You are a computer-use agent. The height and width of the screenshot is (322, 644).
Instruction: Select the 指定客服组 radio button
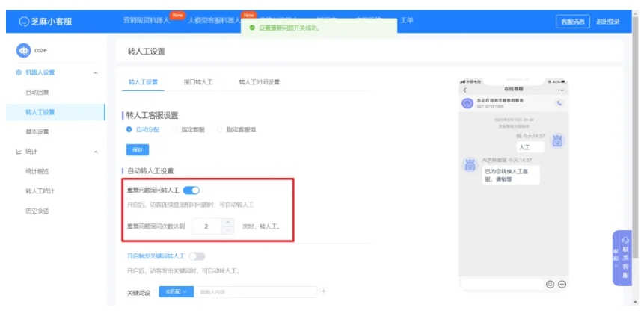click(x=220, y=129)
